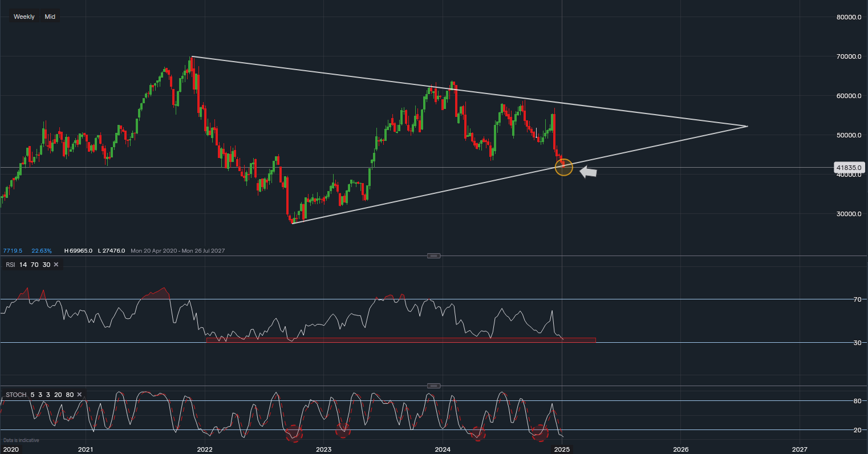This screenshot has width=868, height=454.
Task: Open the Mid price type selector
Action: tap(50, 17)
